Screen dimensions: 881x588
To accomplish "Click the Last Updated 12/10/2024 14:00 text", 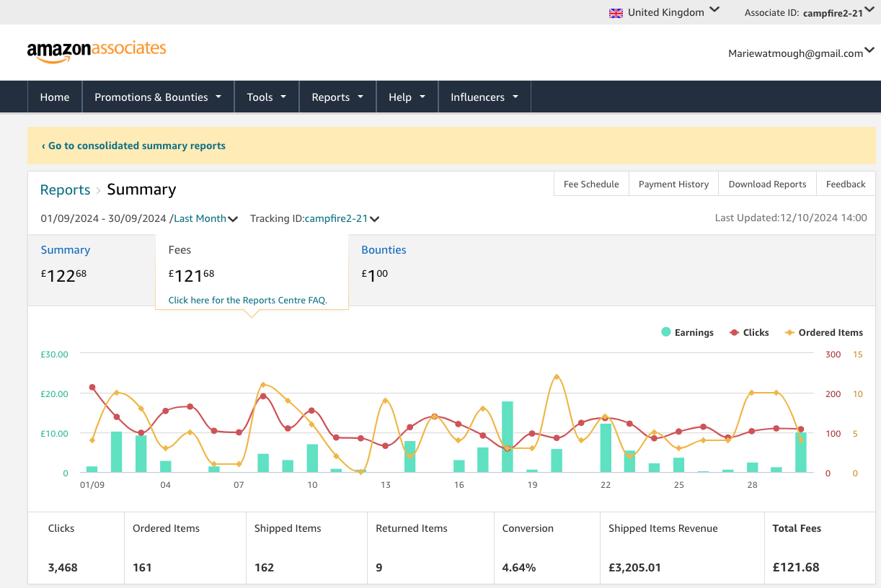I will pos(791,218).
